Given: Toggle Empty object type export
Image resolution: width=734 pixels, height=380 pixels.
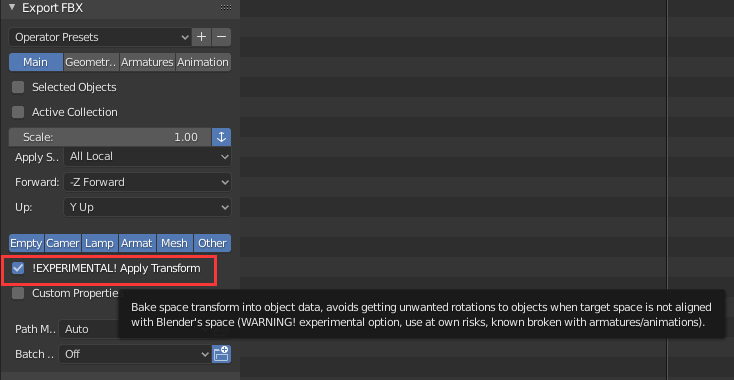Looking at the screenshot, I should 26,243.
